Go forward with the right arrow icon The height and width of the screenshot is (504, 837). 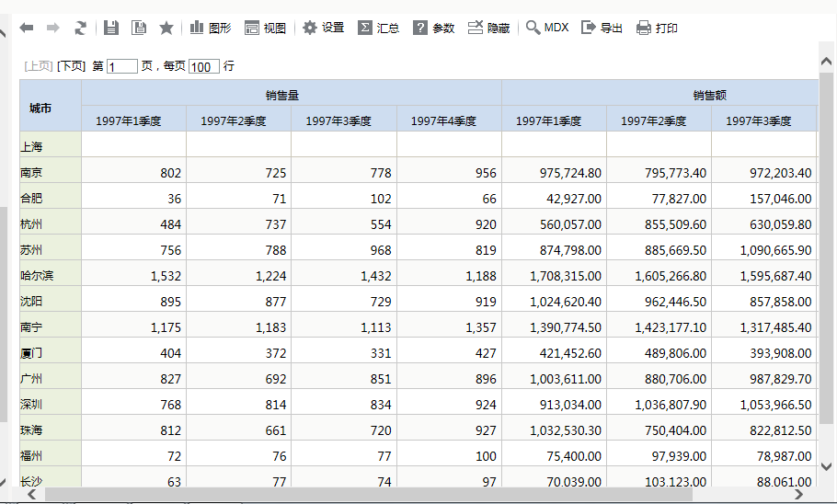click(52, 28)
